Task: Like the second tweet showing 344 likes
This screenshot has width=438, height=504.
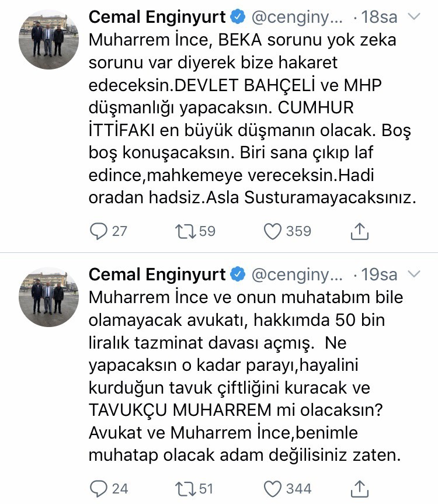Action: [272, 488]
